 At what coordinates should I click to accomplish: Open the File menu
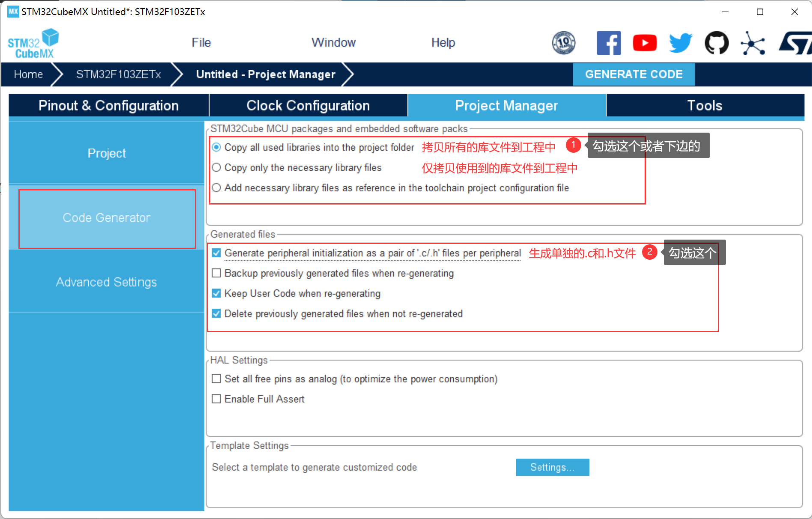(201, 42)
